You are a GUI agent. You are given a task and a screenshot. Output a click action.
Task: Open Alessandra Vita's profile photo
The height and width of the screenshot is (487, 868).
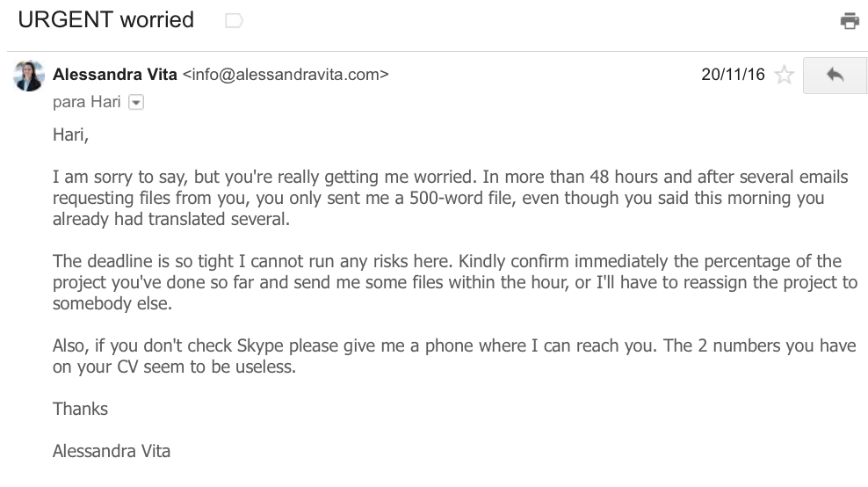click(x=29, y=76)
